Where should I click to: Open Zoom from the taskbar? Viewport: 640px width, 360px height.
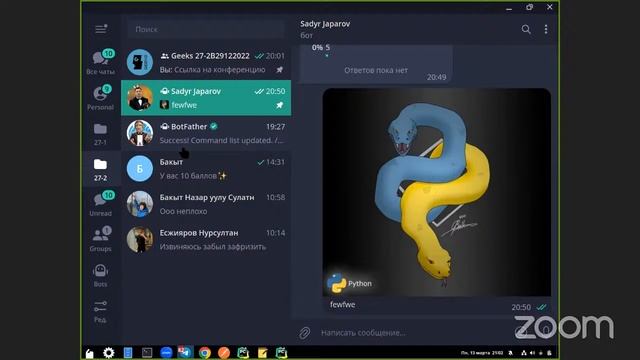pos(166,353)
